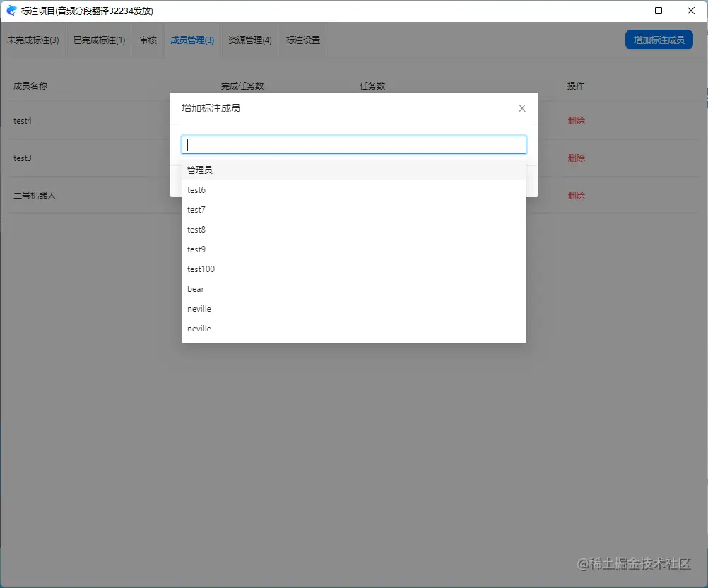Image resolution: width=708 pixels, height=588 pixels.
Task: Select test100 in the dropdown
Action: [x=353, y=269]
